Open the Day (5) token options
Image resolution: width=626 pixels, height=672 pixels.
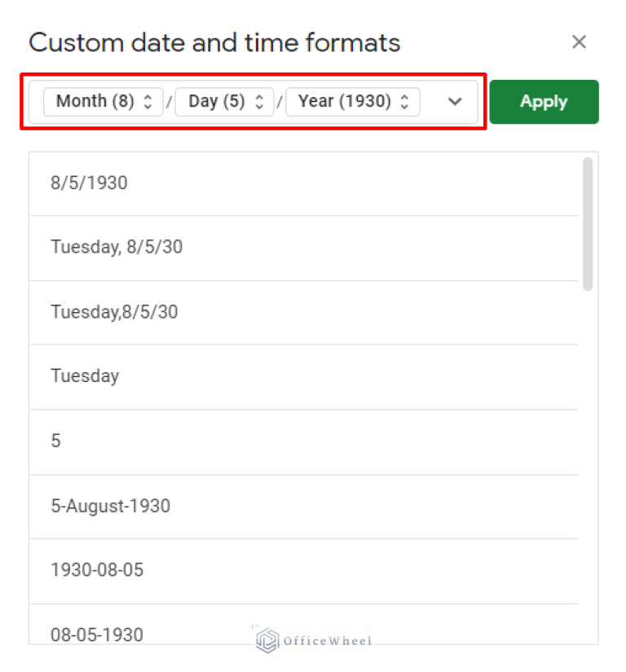pos(216,101)
